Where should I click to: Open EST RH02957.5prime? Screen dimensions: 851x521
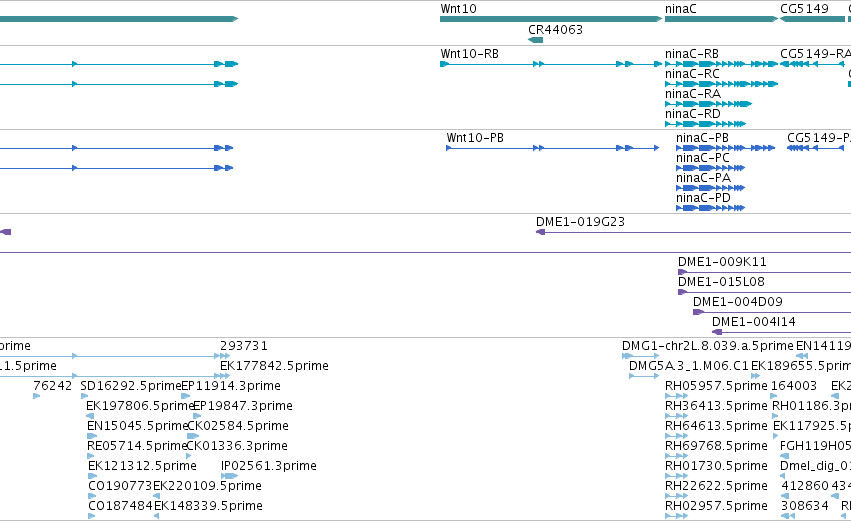point(716,507)
